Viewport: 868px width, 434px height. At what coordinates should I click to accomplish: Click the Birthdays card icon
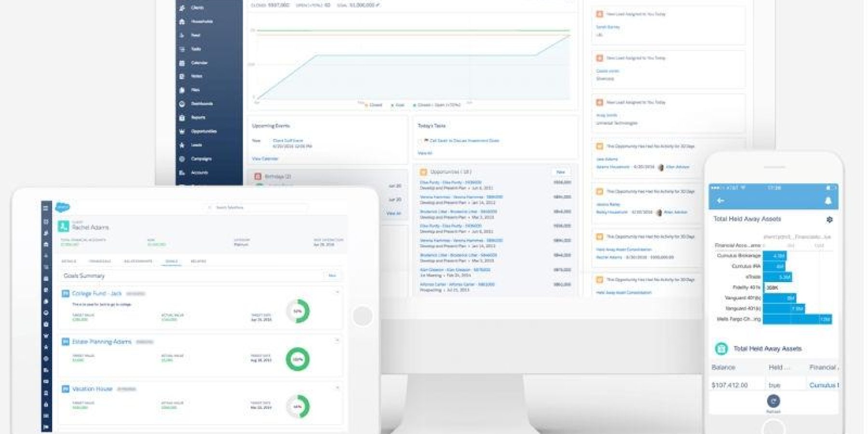[x=258, y=176]
